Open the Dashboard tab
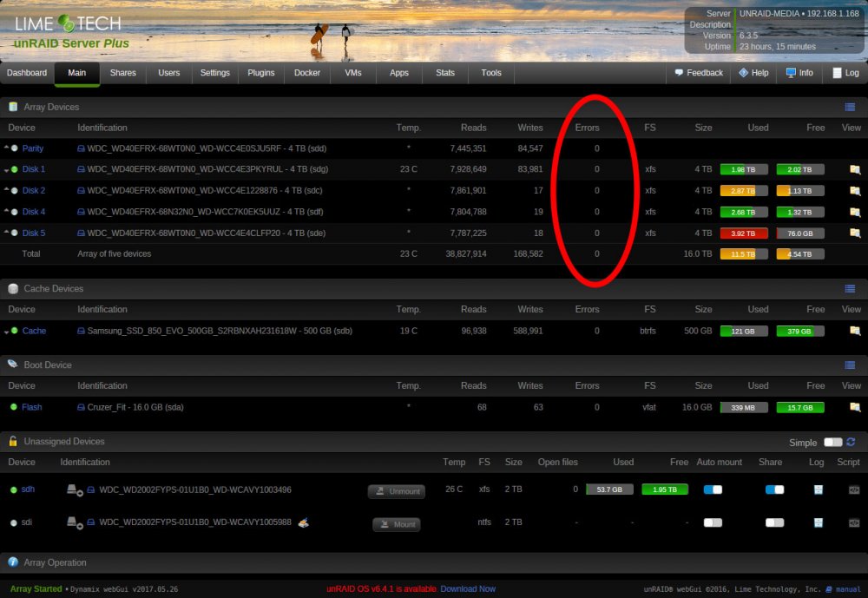 27,73
